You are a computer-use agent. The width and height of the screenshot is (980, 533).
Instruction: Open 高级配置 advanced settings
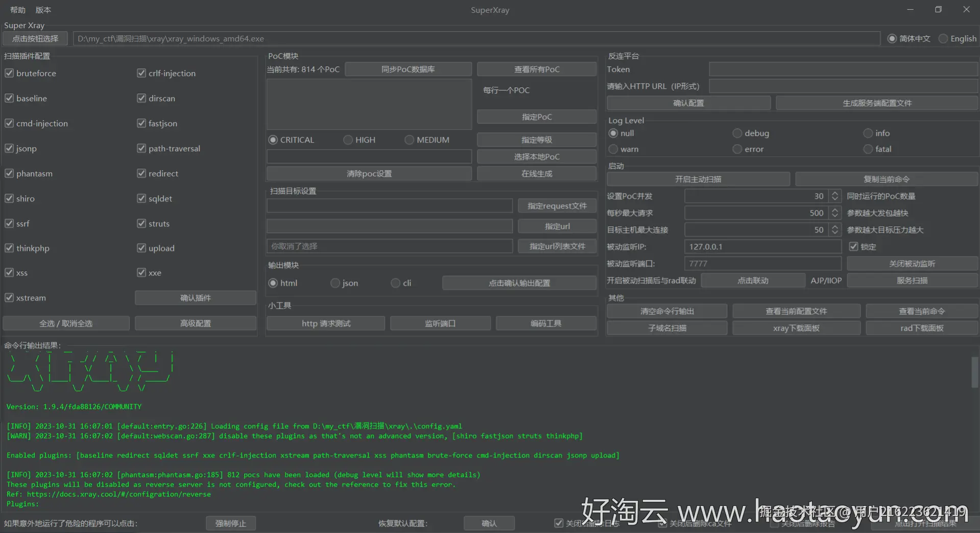coord(196,323)
